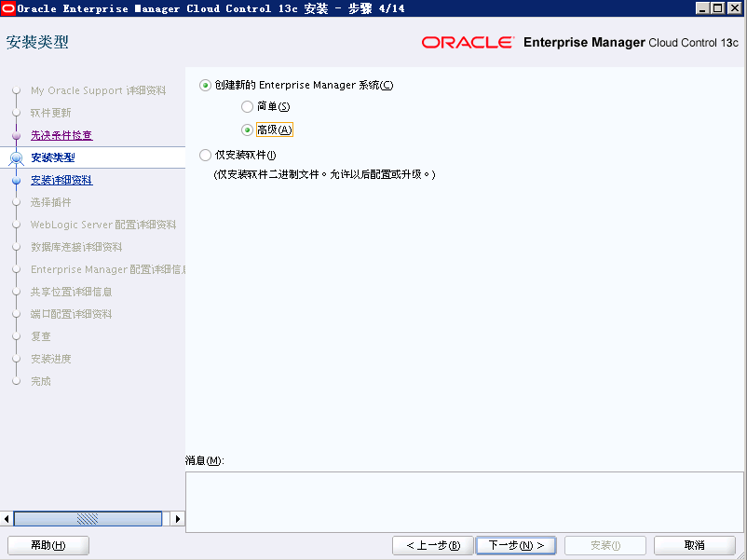Image resolution: width=747 pixels, height=560 pixels.
Task: Click the blue step bullet beside 安装详细资料
Action: [x=17, y=181]
